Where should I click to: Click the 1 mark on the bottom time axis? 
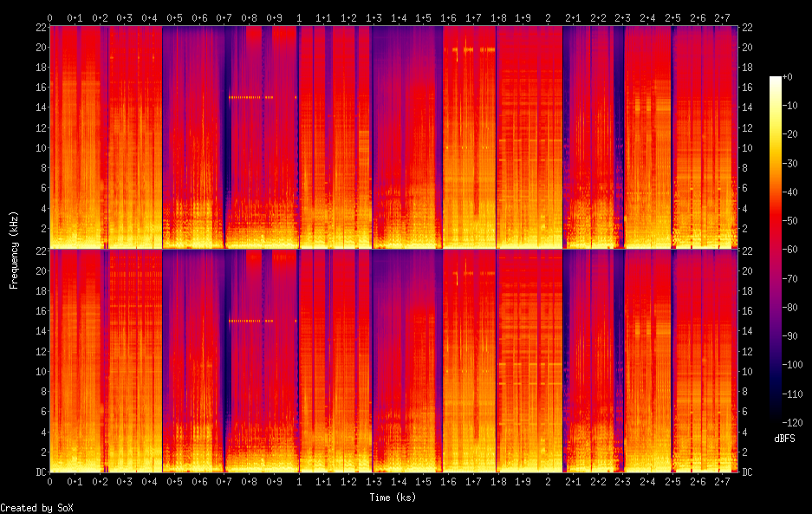299,481
